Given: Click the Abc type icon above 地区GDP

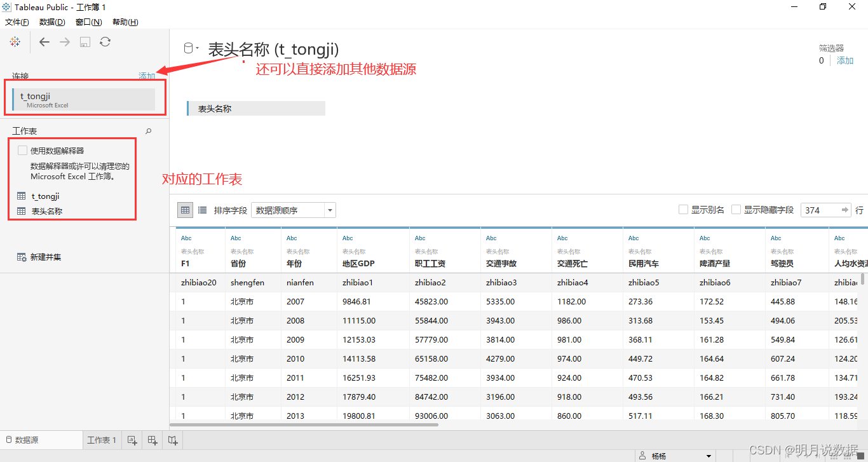Looking at the screenshot, I should 348,238.
